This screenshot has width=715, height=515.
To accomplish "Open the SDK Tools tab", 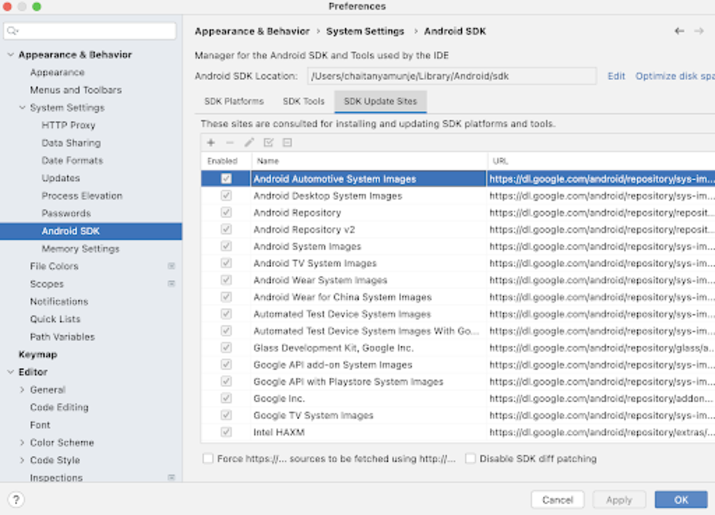I will (x=303, y=101).
